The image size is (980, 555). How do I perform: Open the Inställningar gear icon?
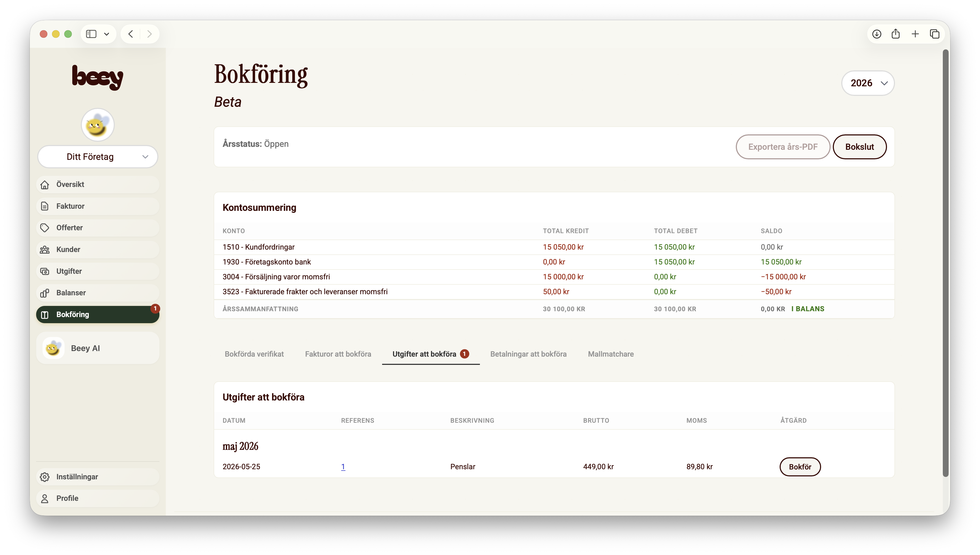click(45, 477)
